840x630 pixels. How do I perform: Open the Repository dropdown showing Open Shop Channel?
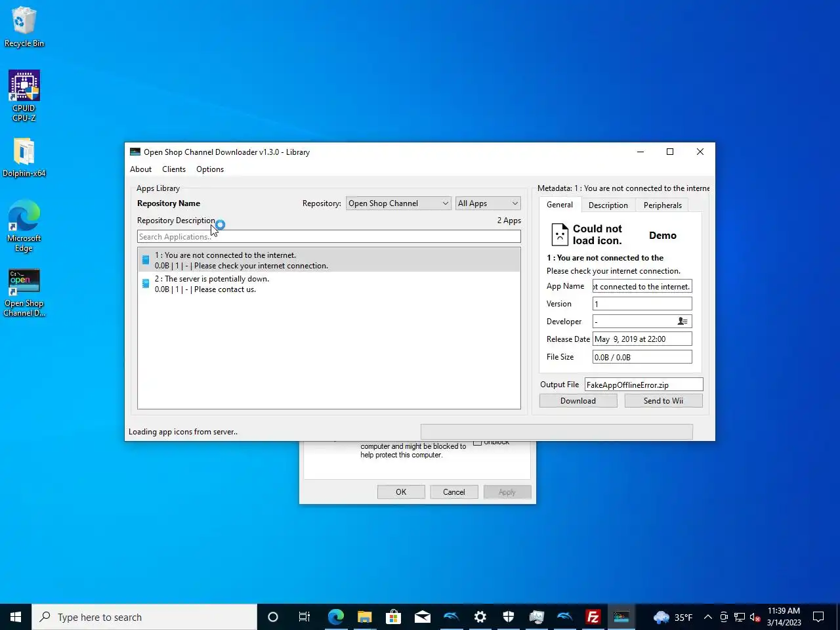pyautogui.click(x=398, y=203)
